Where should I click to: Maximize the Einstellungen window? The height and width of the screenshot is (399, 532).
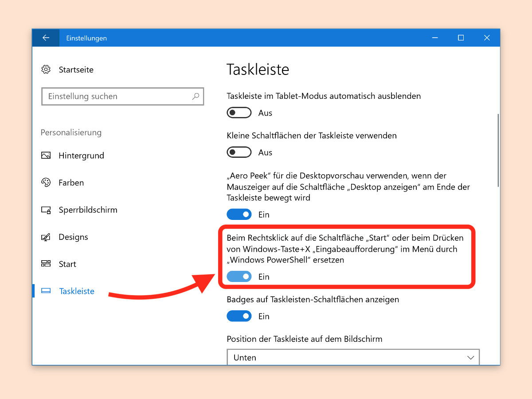(x=461, y=38)
